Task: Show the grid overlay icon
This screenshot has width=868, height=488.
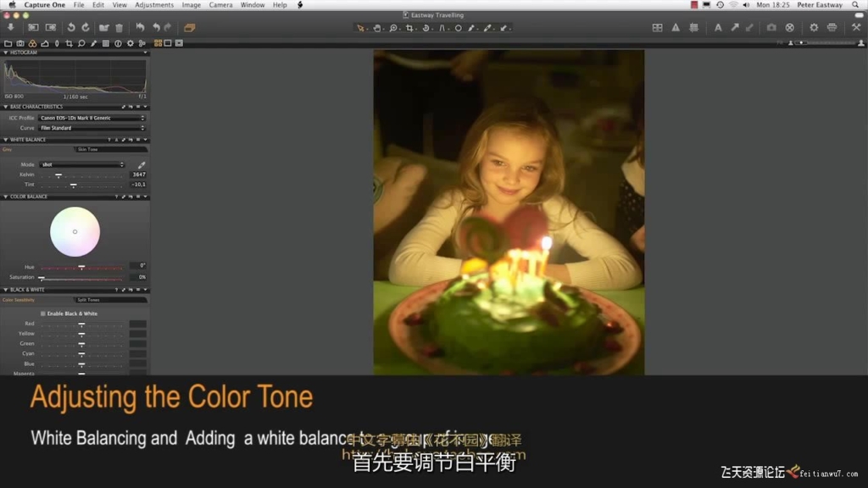Action: (x=657, y=28)
